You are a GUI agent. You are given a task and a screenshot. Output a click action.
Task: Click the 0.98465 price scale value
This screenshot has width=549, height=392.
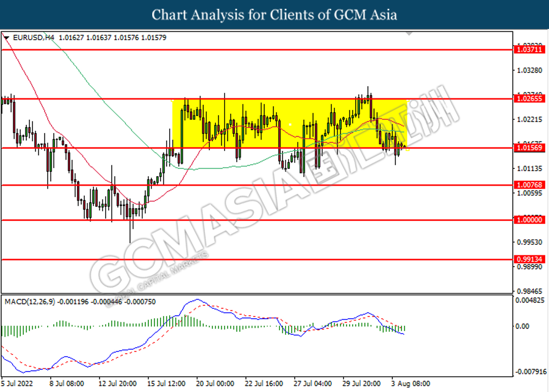529,291
